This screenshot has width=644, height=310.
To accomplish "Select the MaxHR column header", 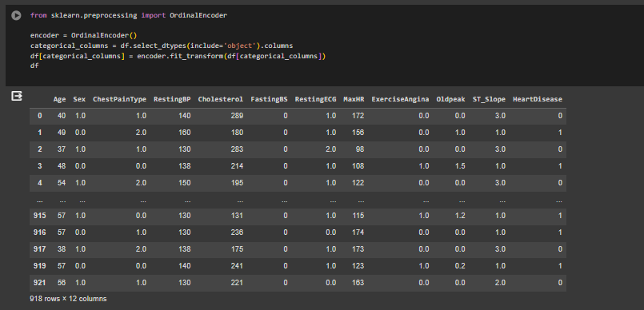I will [354, 99].
